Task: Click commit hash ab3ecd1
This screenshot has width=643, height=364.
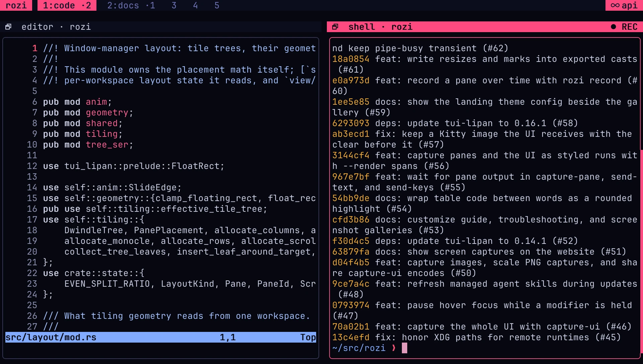Action: pos(351,134)
